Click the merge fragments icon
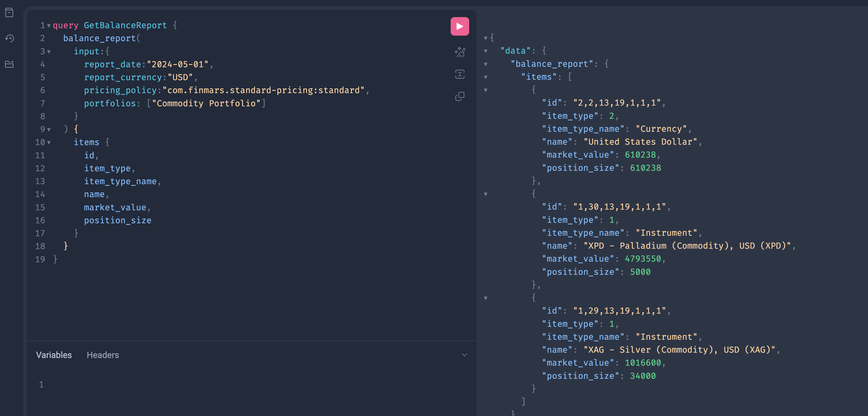This screenshot has width=868, height=416. 460,74
